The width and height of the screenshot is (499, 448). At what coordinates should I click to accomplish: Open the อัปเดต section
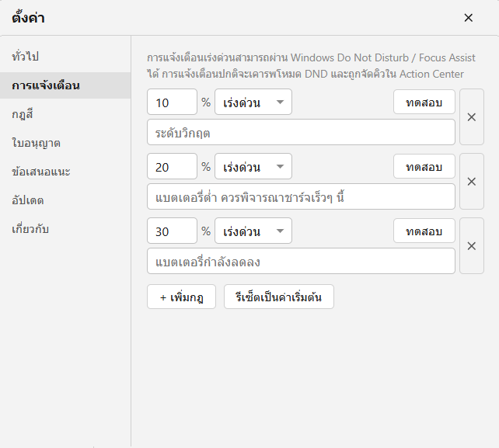pos(65,200)
